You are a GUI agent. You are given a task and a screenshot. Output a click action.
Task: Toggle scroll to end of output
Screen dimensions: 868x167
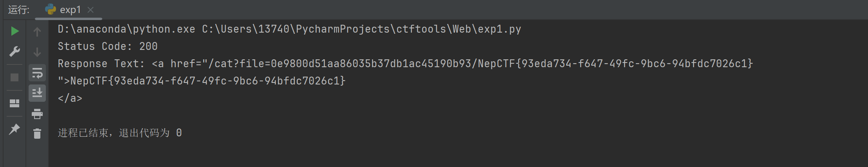(x=37, y=93)
